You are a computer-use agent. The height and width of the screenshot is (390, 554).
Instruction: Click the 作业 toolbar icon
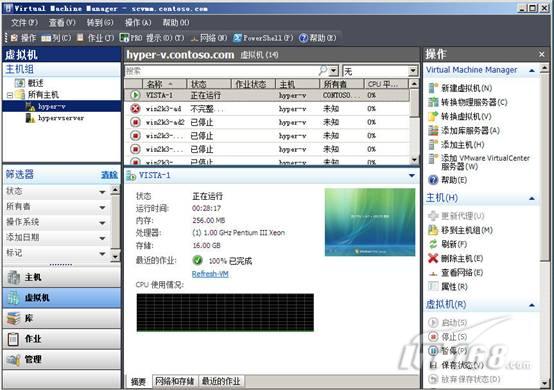tap(81, 37)
